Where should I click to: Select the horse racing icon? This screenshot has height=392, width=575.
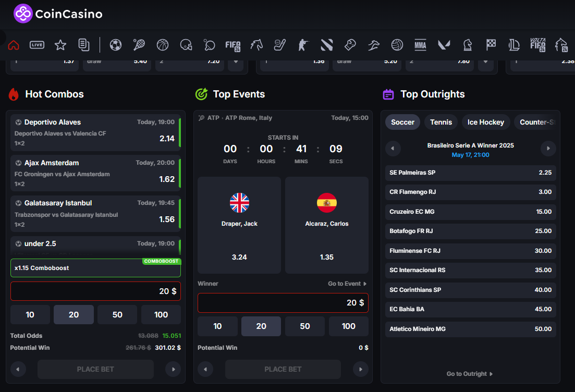point(256,45)
